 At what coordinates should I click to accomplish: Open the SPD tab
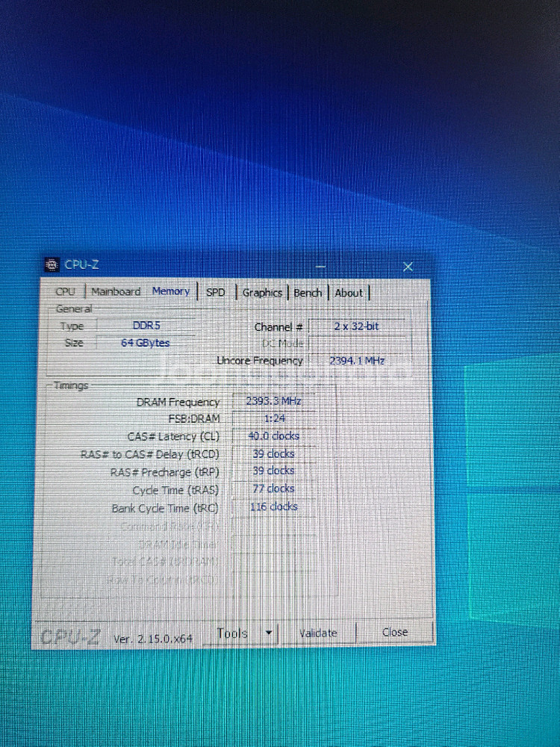pos(215,292)
